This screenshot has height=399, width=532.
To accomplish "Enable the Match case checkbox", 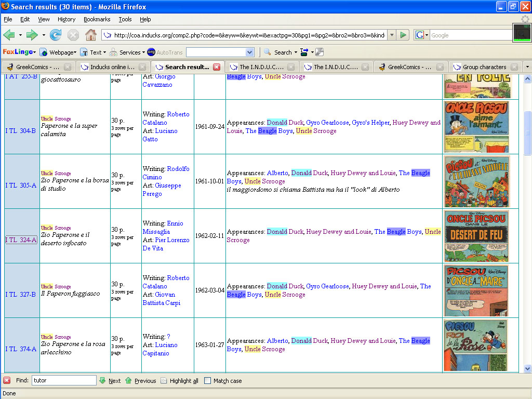I will click(207, 381).
